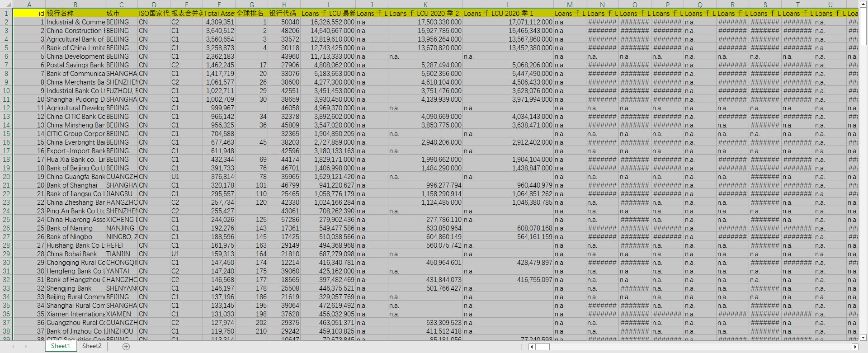Add a new sheet with the plus button

[x=126, y=346]
